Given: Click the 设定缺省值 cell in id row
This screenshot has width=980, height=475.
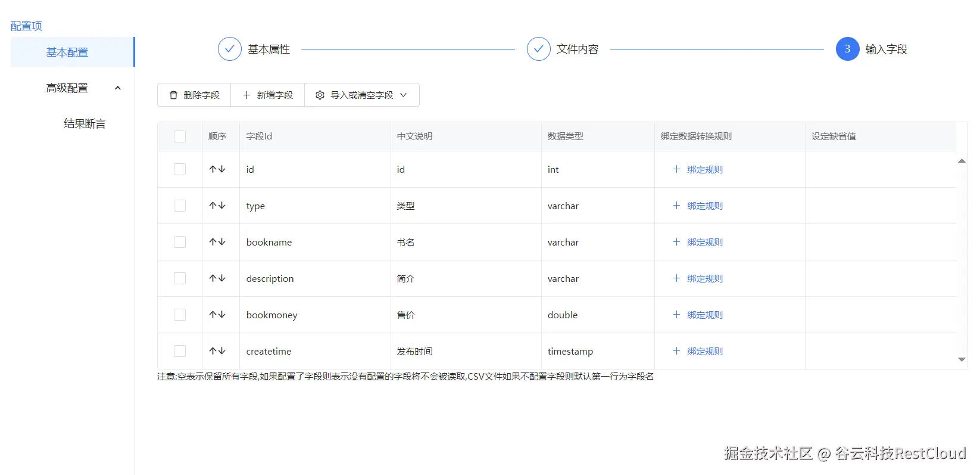Looking at the screenshot, I should pos(881,169).
